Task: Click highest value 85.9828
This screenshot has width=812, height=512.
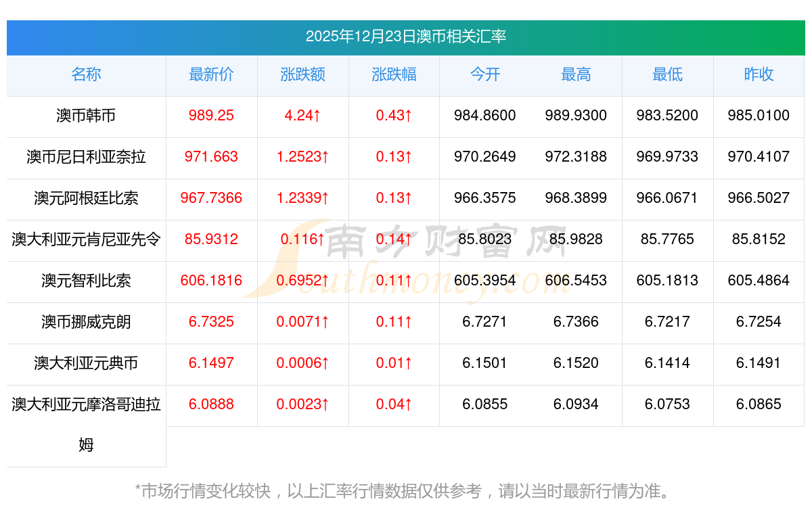Action: click(x=576, y=239)
